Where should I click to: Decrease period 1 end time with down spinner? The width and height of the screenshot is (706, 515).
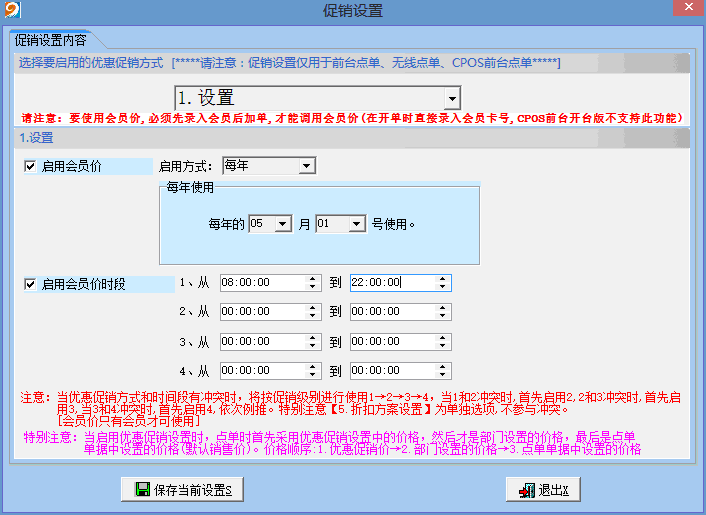click(443, 288)
